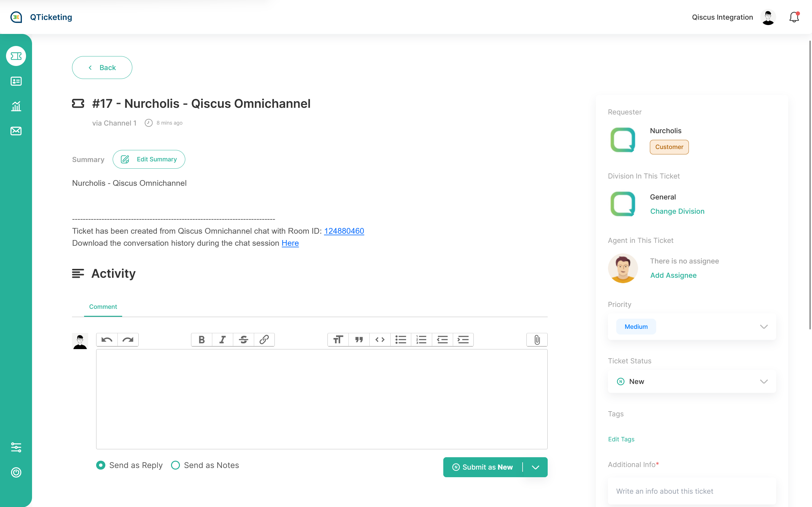Screen dimensions: 812x507
Task: Insert a link with the link icon
Action: click(264, 340)
